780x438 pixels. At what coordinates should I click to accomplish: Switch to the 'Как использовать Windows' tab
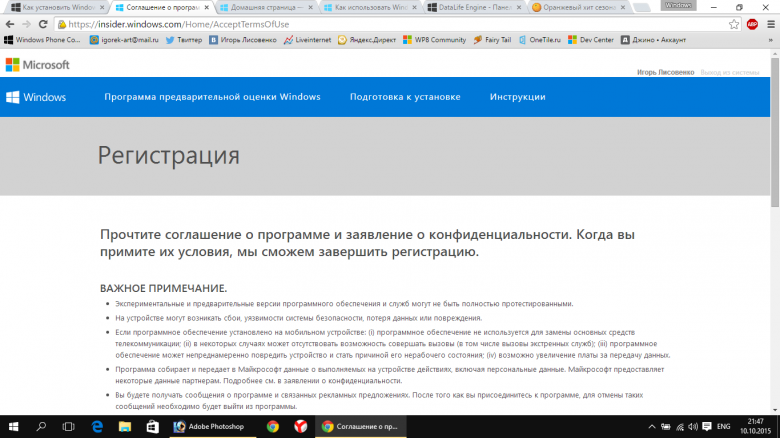click(x=371, y=7)
